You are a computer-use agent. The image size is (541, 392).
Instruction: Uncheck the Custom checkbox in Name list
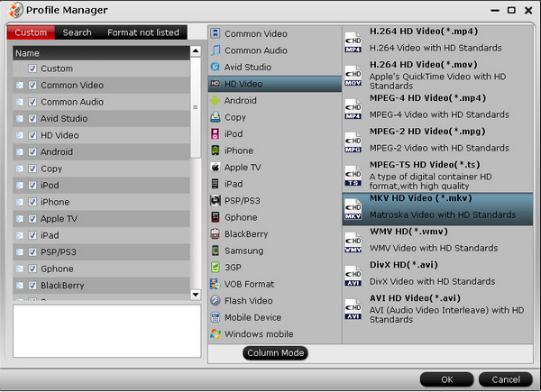[32, 68]
